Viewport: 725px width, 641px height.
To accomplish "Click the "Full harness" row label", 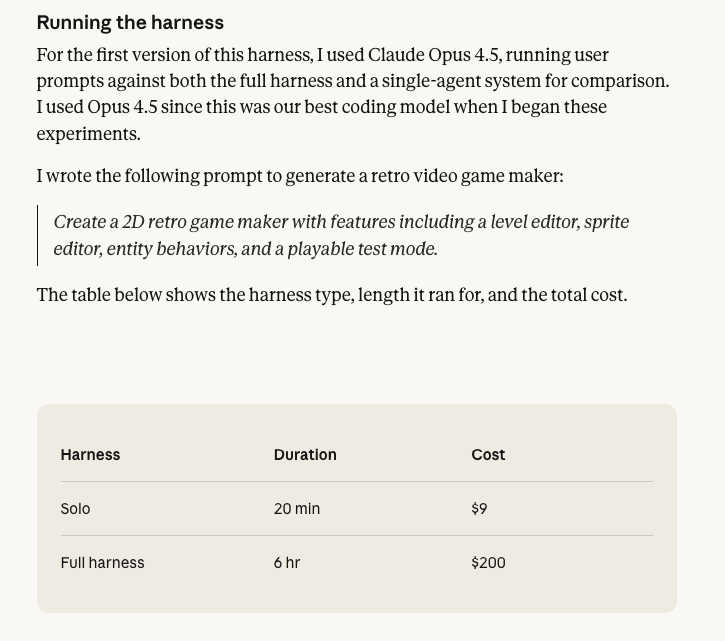I will click(102, 563).
